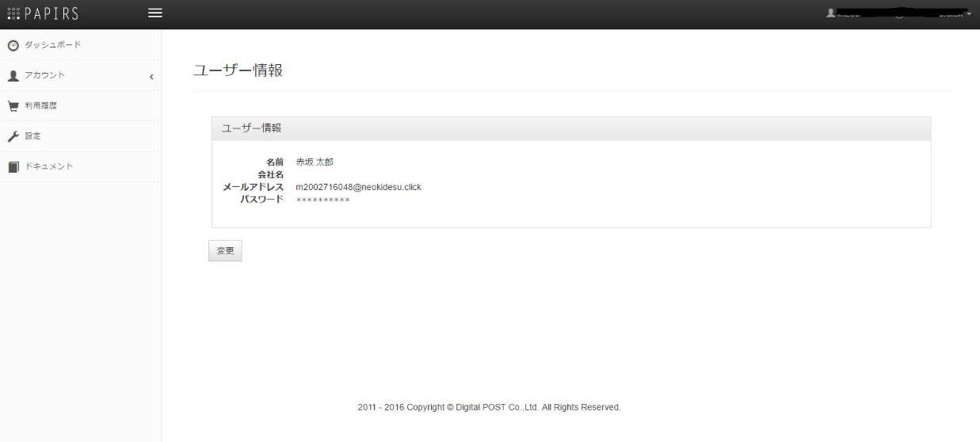Click the 利用履歴 shopping cart icon
Image resolution: width=980 pixels, height=442 pixels.
coord(12,105)
